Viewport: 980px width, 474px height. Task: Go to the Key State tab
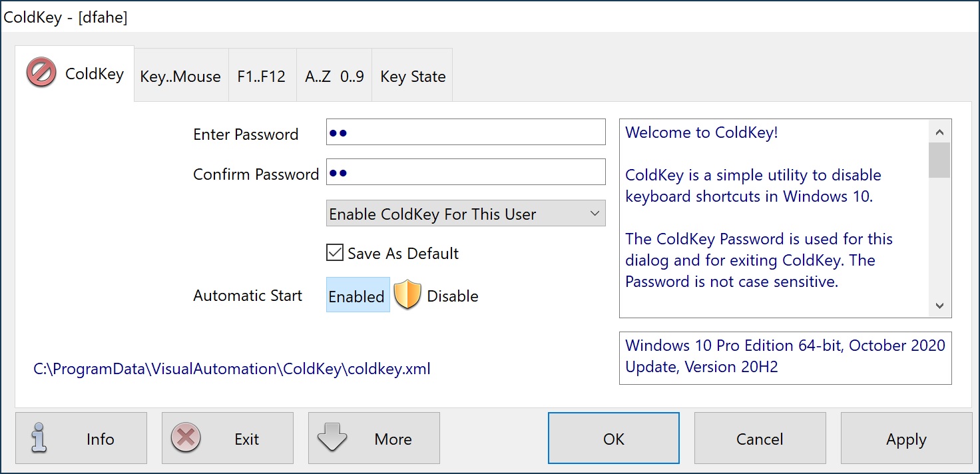click(x=413, y=77)
